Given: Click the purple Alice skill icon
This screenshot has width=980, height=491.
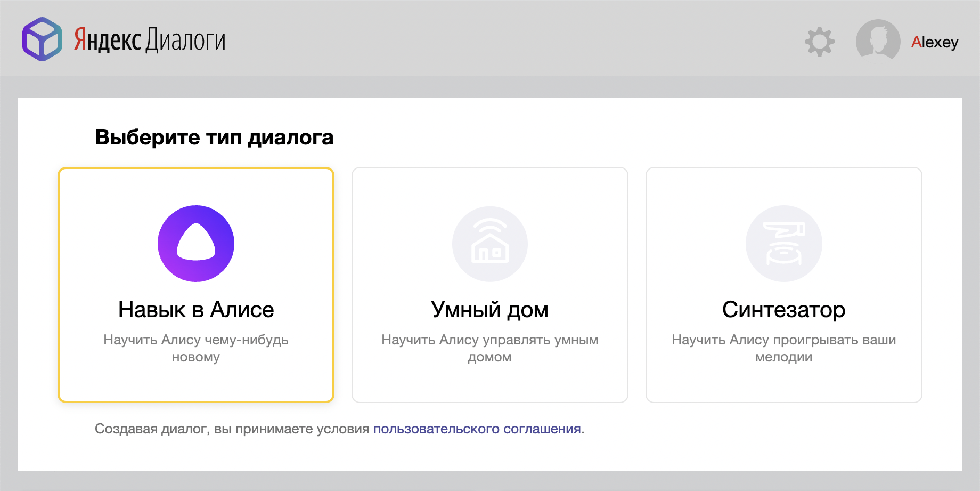Looking at the screenshot, I should [x=196, y=244].
